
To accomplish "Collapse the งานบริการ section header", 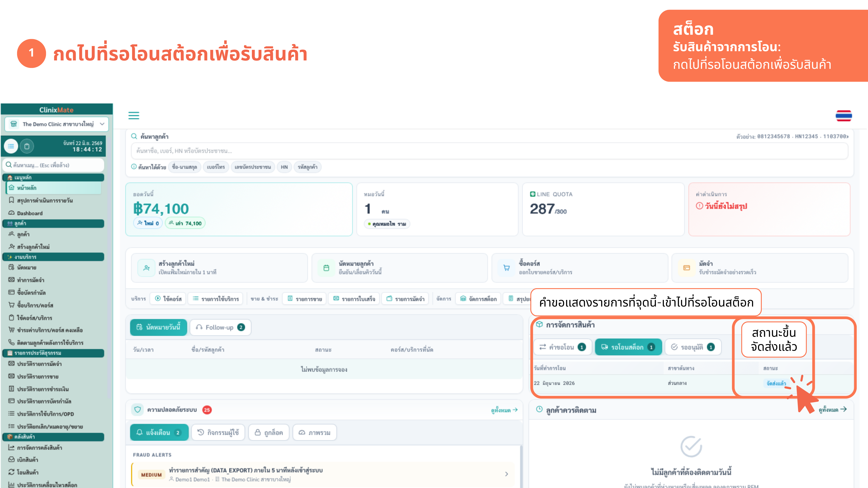I will coord(53,257).
